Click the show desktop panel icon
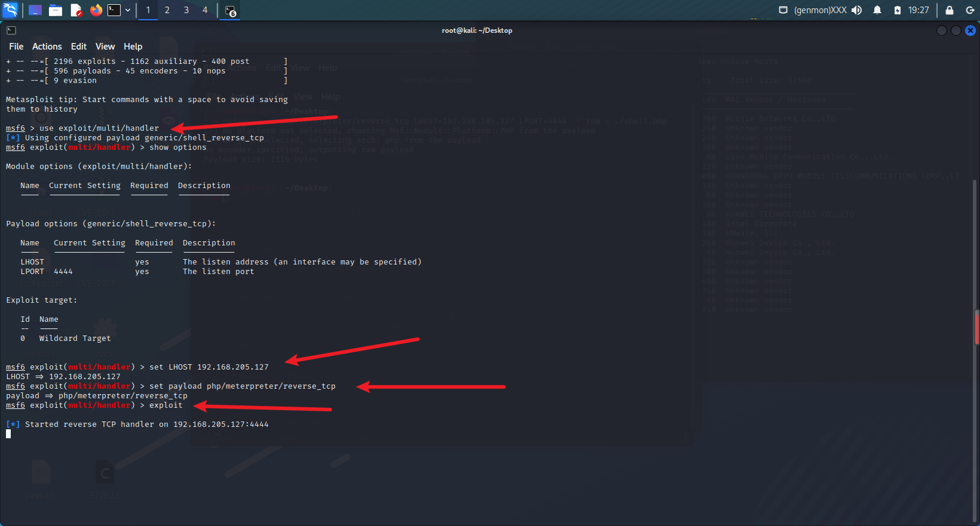 (35, 10)
